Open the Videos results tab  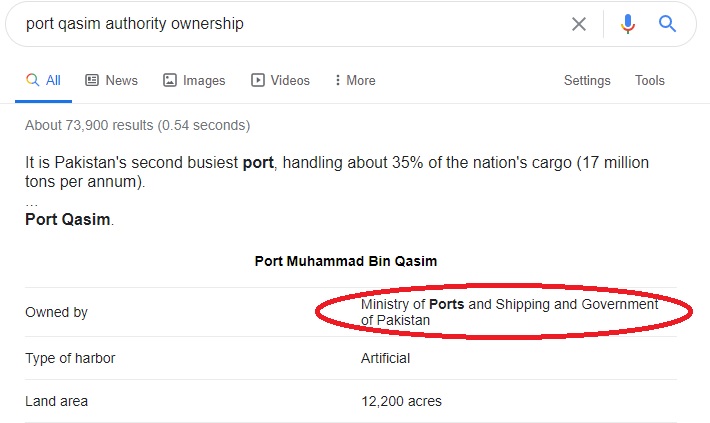pos(280,80)
